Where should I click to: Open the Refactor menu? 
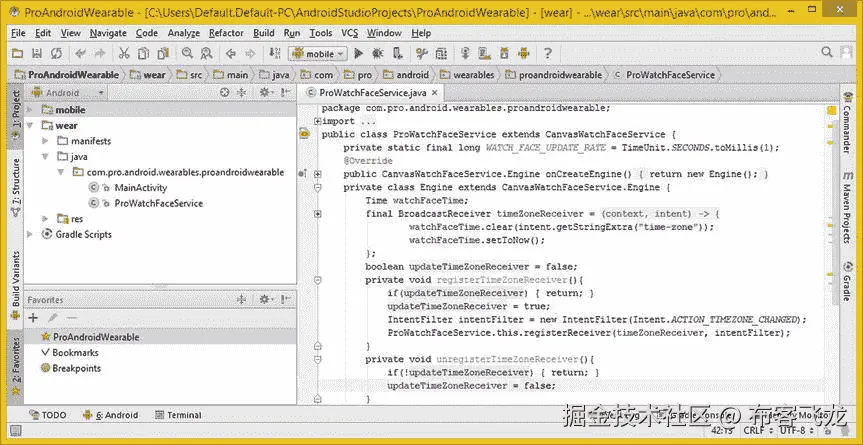coord(226,33)
